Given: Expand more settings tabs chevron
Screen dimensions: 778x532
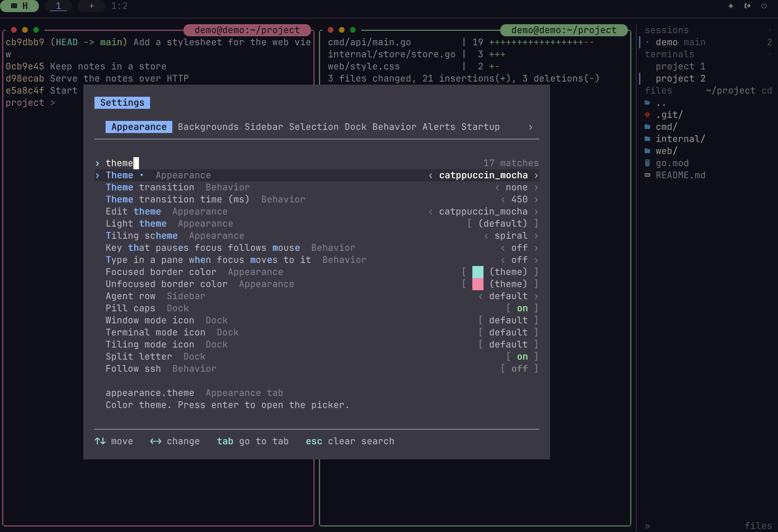Looking at the screenshot, I should point(530,127).
